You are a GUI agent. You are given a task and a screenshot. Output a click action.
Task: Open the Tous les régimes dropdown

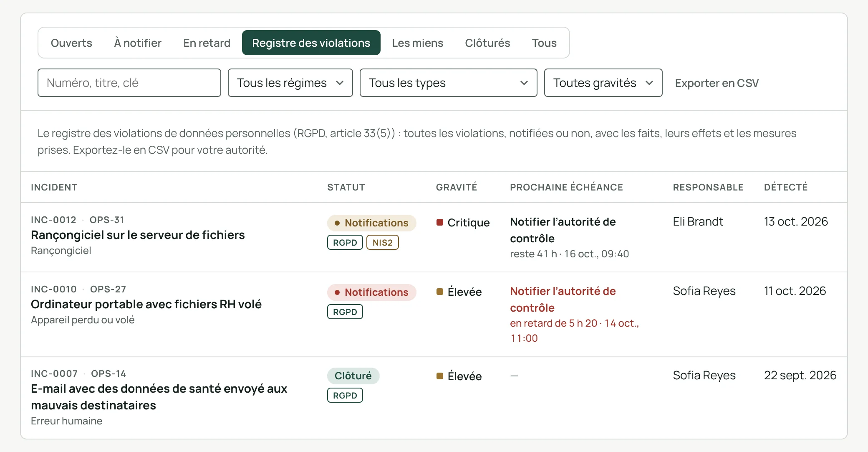[x=290, y=83]
